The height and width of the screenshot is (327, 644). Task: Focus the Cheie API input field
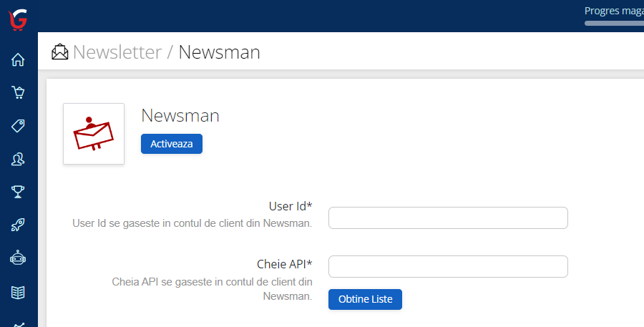(x=448, y=267)
